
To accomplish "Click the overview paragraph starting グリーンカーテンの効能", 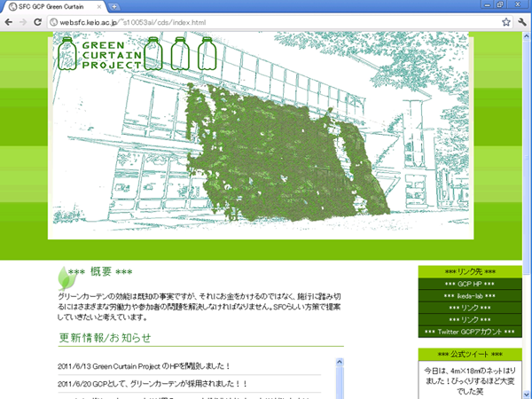I will click(x=199, y=307).
